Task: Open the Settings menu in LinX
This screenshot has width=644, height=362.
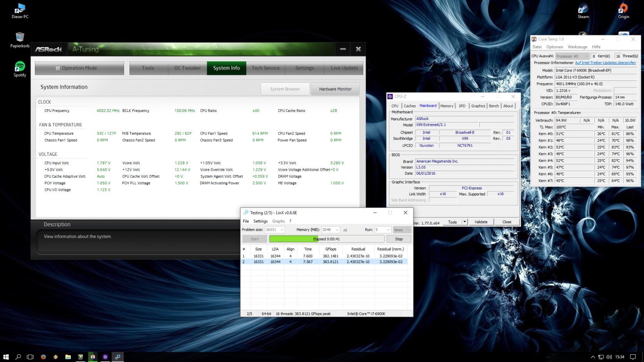Action: pos(260,221)
